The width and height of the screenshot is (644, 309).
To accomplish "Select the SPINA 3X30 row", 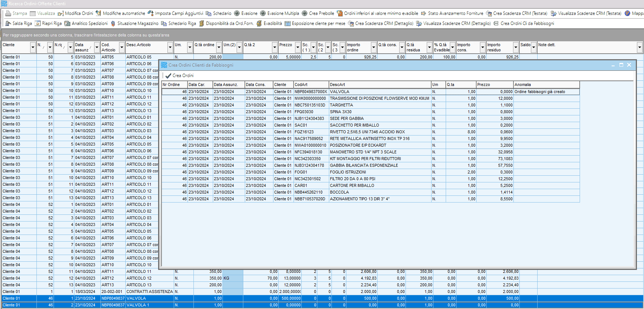I will pyautogui.click(x=371, y=112).
